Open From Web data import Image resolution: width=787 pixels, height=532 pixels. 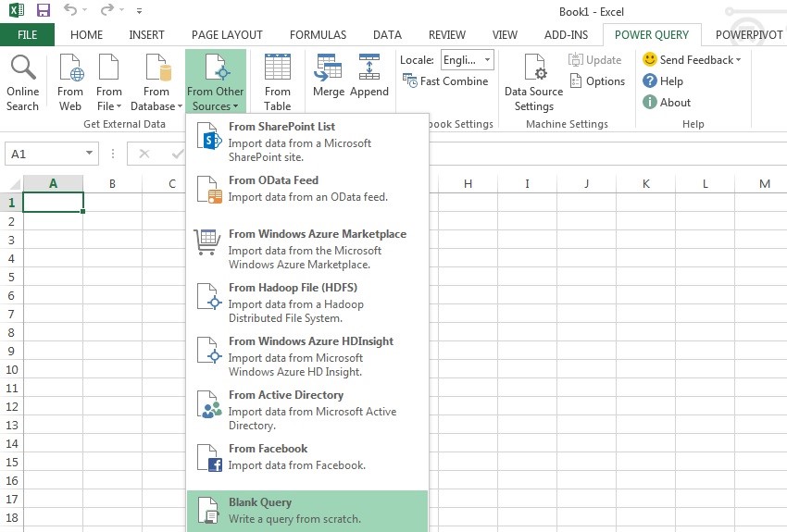coord(70,82)
